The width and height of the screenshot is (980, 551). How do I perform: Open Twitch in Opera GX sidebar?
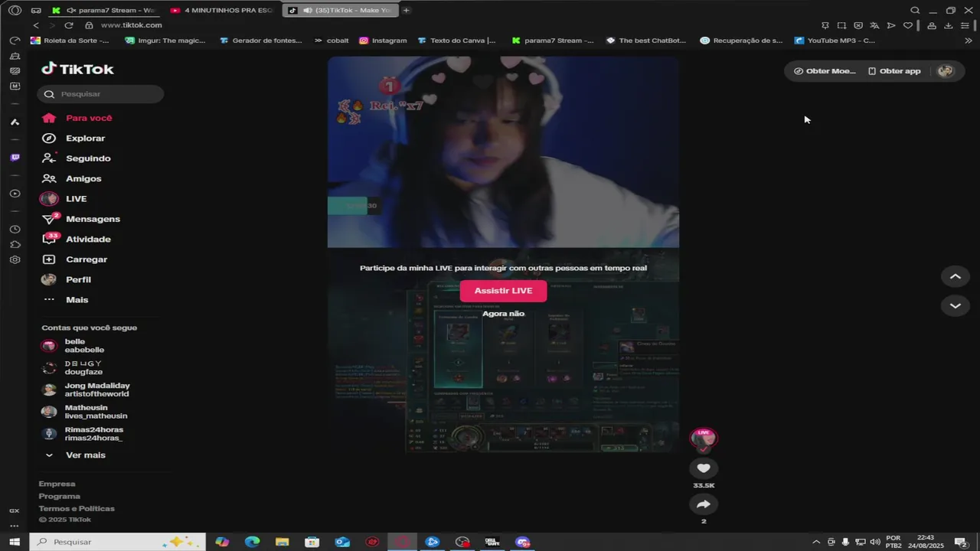pos(15,158)
